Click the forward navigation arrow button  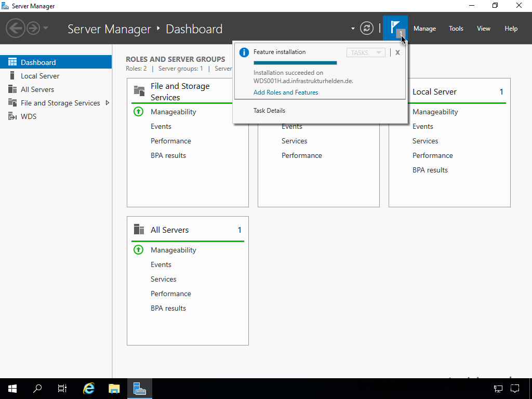pyautogui.click(x=33, y=28)
